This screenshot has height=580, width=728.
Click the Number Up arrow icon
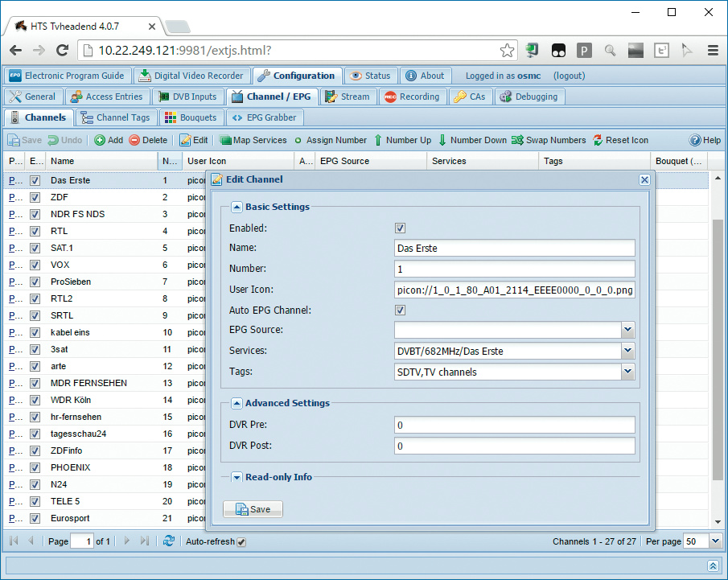377,140
